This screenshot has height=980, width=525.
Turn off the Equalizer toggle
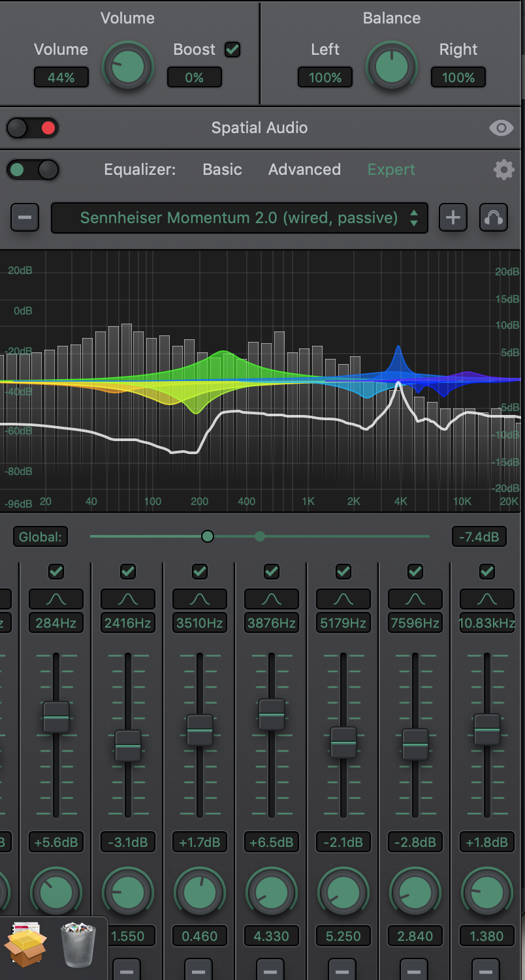[32, 169]
